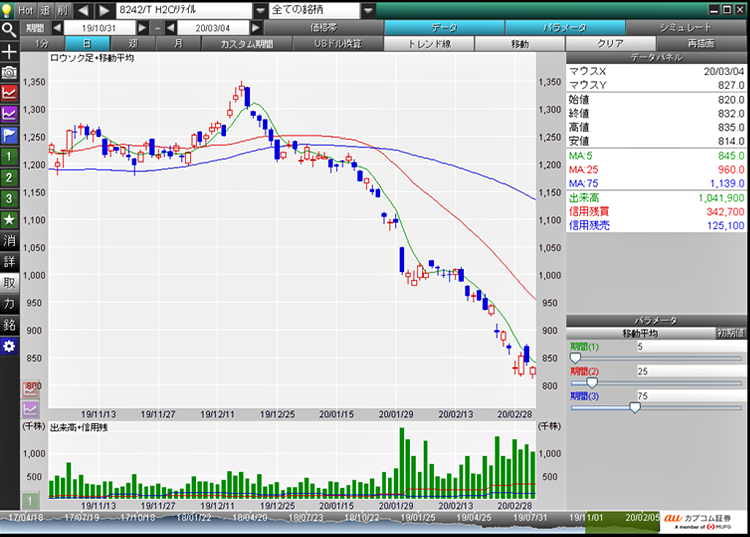Click the magnifying glass search icon
The width and height of the screenshot is (750, 537).
coord(9,28)
